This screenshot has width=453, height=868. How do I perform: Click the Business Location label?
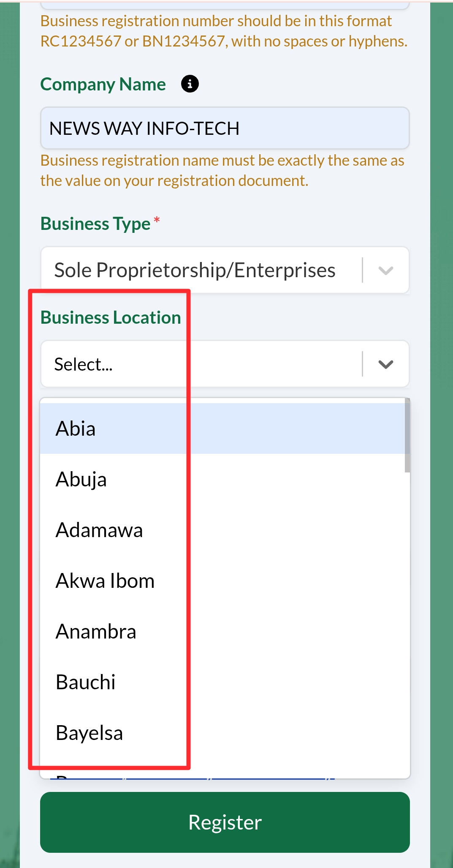point(111,317)
